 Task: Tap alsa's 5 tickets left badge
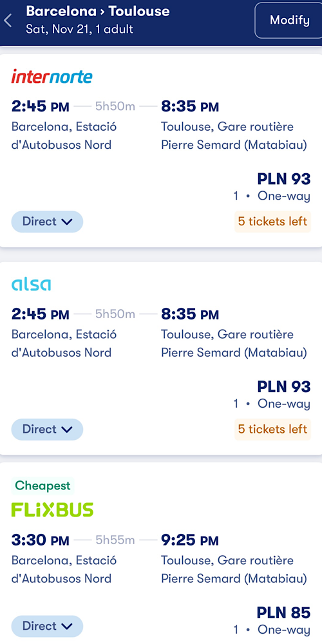tap(272, 429)
